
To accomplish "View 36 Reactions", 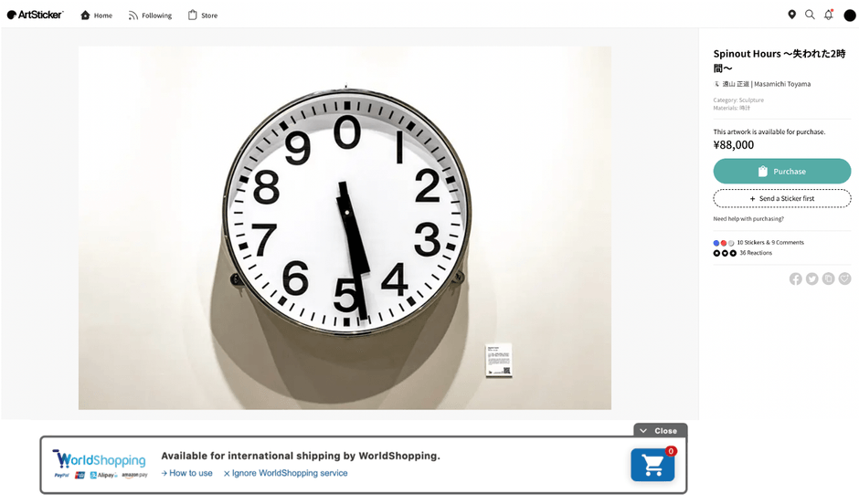I will tap(756, 253).
